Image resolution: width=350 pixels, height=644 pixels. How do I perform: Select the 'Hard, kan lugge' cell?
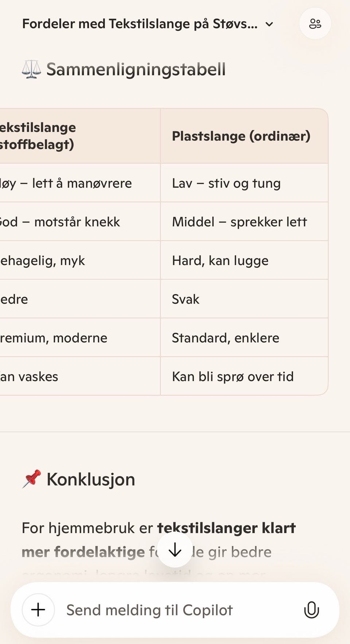[220, 261]
